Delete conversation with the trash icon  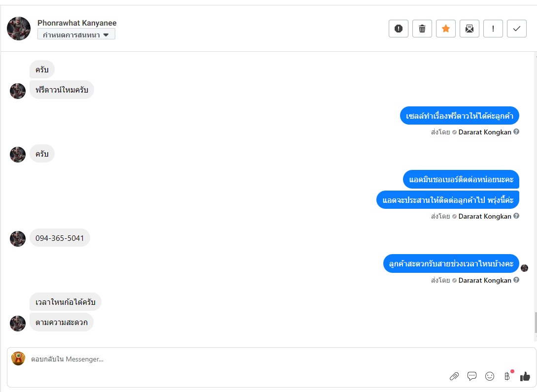coord(422,29)
